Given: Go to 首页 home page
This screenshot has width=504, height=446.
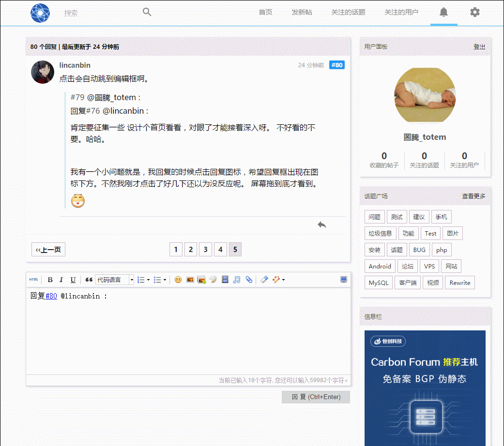Looking at the screenshot, I should coord(265,12).
